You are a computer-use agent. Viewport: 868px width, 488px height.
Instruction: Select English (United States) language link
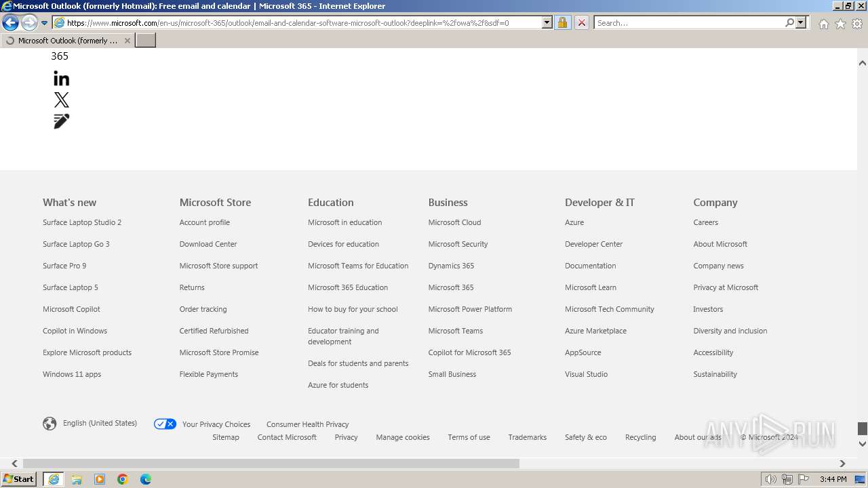(100, 423)
